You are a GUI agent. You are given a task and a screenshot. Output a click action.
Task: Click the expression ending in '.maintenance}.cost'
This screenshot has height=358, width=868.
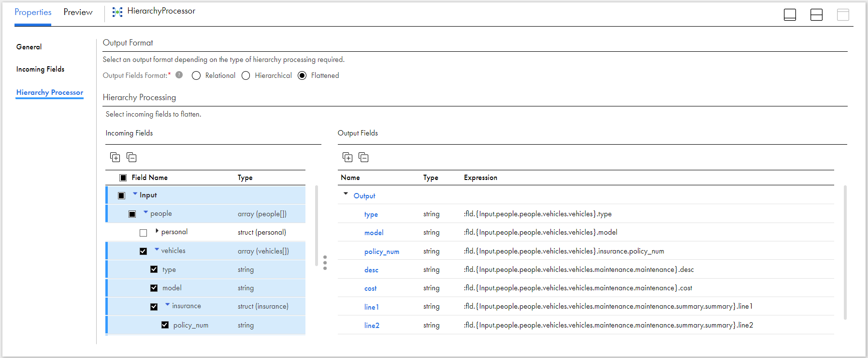pos(578,288)
